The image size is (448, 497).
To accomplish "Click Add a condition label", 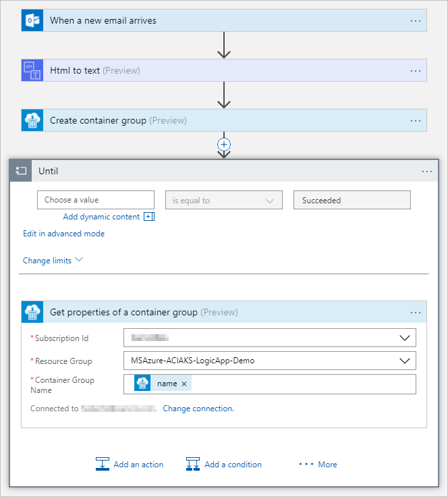I will click(x=233, y=465).
